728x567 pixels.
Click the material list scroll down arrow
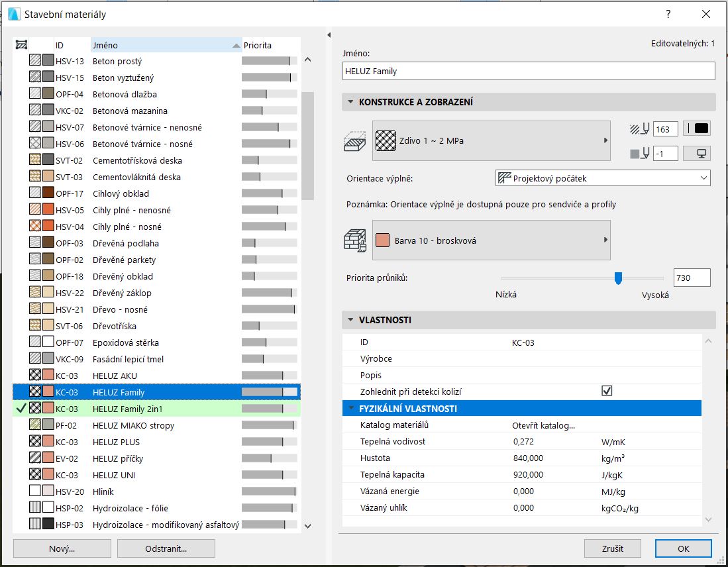307,526
